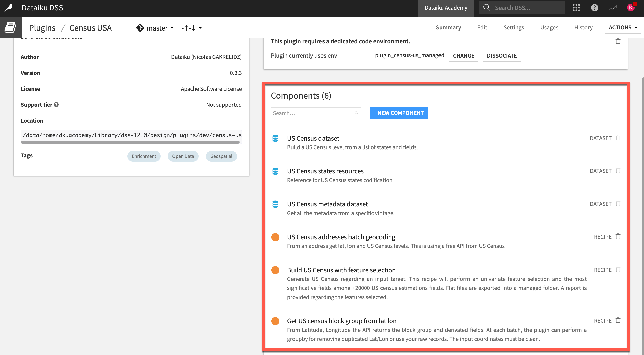
Task: Delete the code environment trash icon
Action: [x=618, y=41]
